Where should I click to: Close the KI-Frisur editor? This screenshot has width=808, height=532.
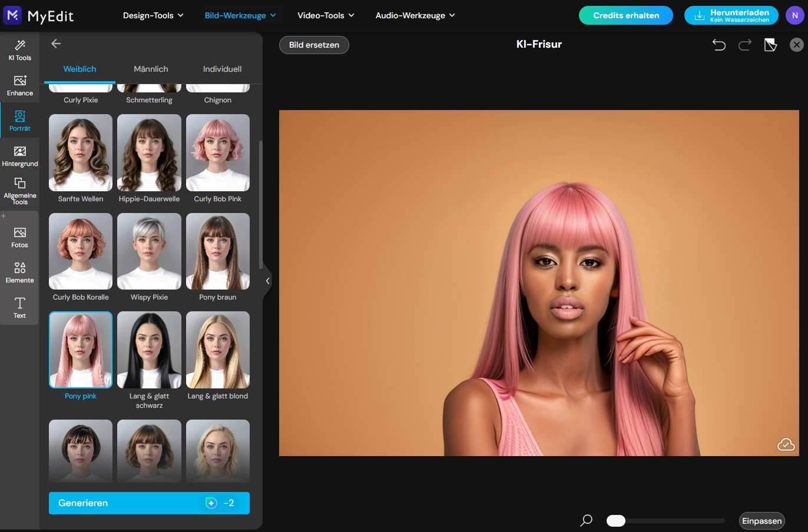(x=796, y=45)
